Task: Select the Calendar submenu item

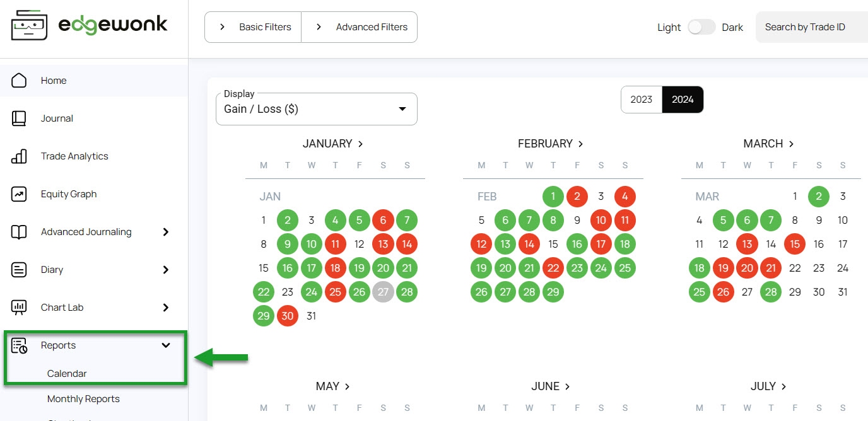Action: coord(67,374)
